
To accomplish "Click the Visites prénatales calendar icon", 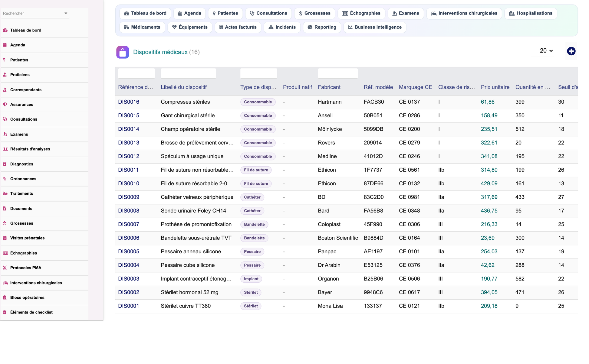I will [x=5, y=238].
